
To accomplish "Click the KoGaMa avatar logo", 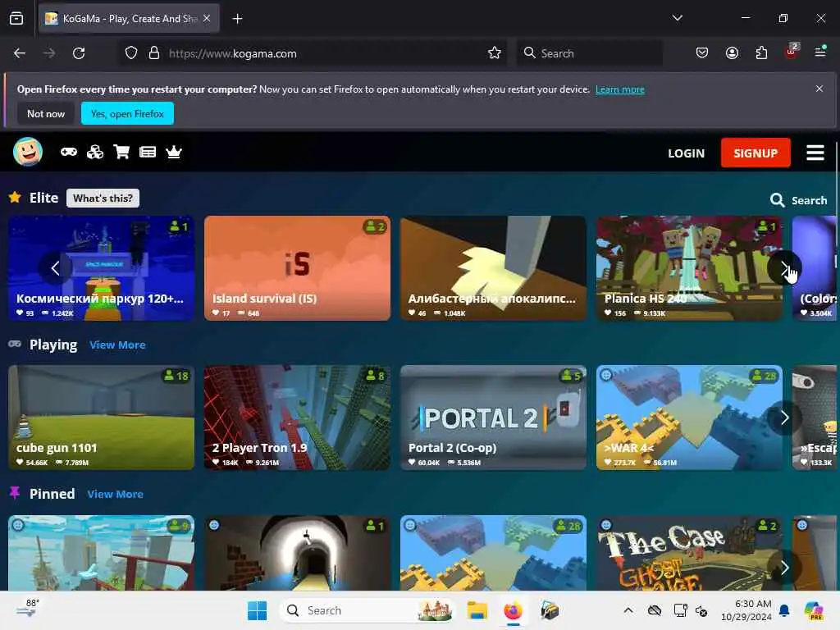I will (x=28, y=152).
